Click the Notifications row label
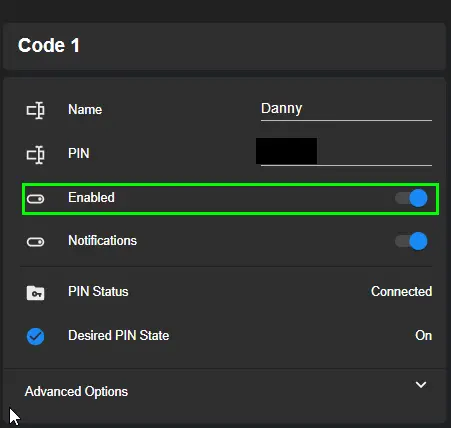This screenshot has width=451, height=428. pyautogui.click(x=102, y=241)
